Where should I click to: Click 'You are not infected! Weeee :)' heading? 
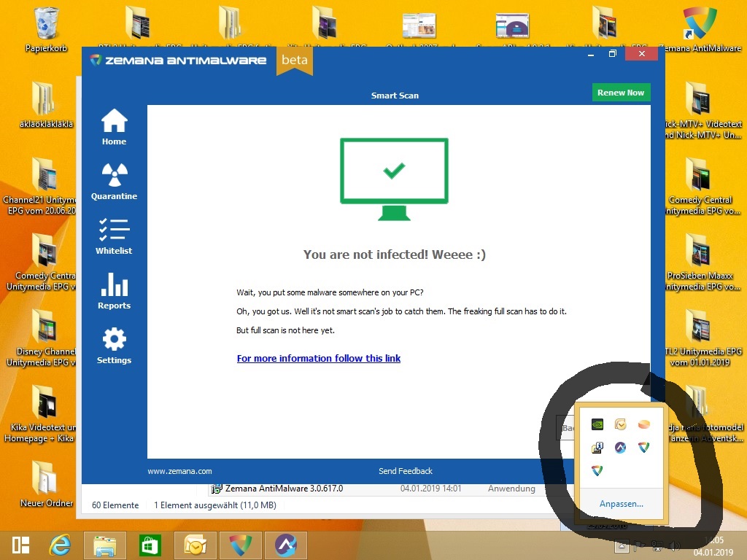tap(395, 254)
